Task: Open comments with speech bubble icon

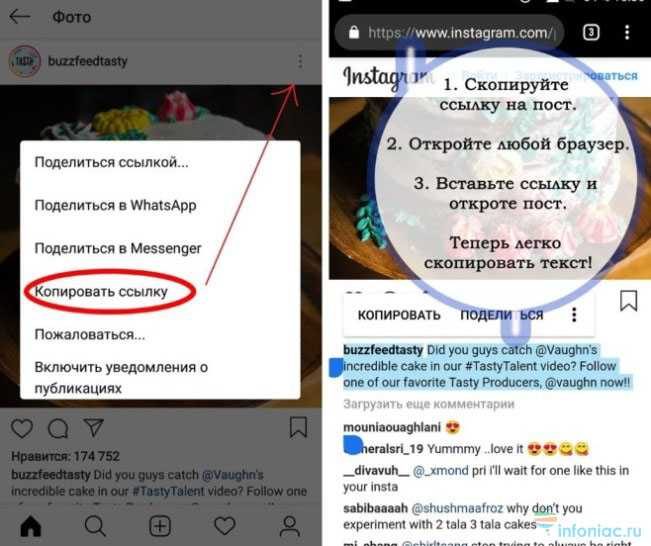Action: point(58,428)
